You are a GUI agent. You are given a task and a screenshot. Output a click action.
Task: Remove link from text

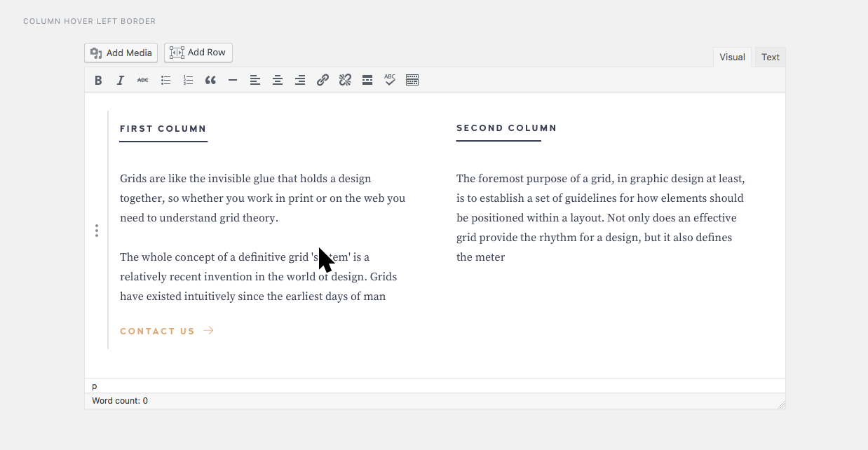tap(345, 81)
